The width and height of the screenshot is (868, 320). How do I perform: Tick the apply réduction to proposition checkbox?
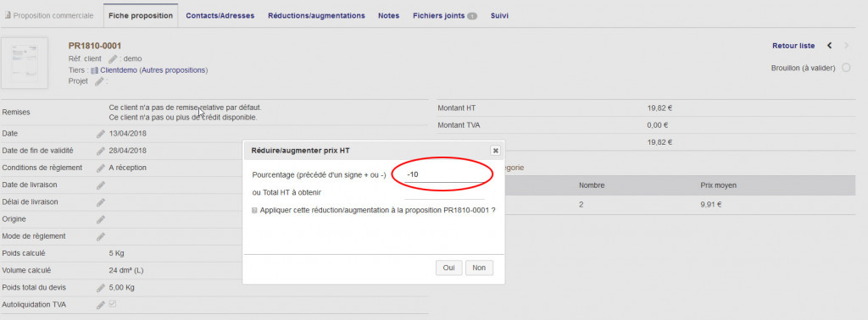click(254, 211)
